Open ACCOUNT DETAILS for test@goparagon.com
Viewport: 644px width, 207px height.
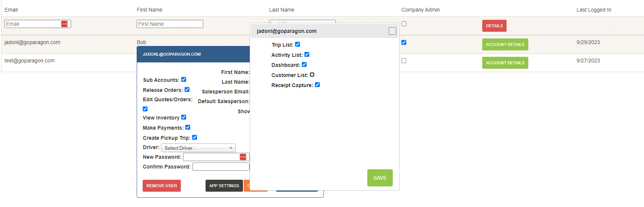[x=505, y=63]
